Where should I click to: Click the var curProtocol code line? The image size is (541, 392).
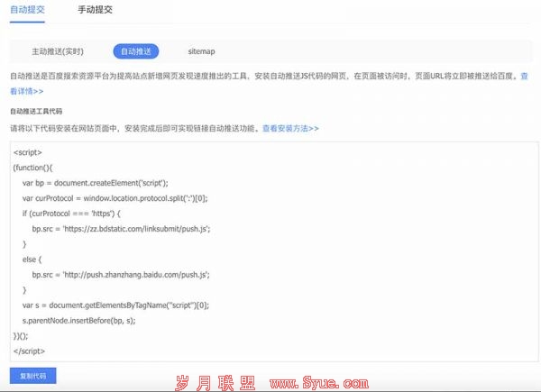pos(115,198)
